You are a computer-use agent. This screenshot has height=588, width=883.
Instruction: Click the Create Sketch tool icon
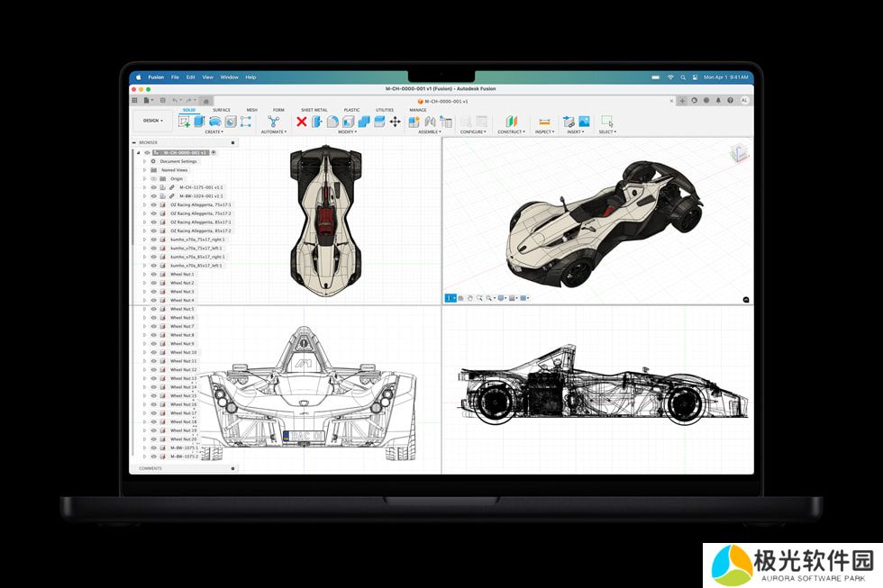pyautogui.click(x=185, y=122)
